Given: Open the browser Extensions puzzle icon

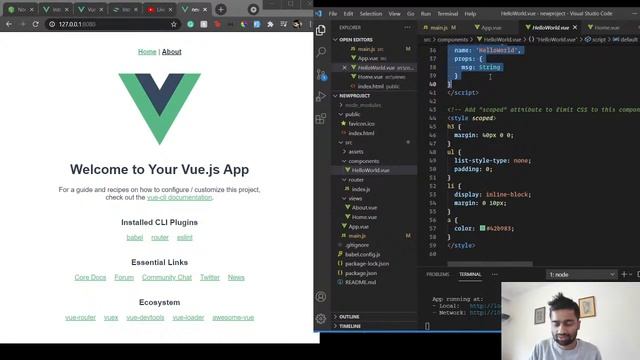Looking at the screenshot, I should [270, 24].
